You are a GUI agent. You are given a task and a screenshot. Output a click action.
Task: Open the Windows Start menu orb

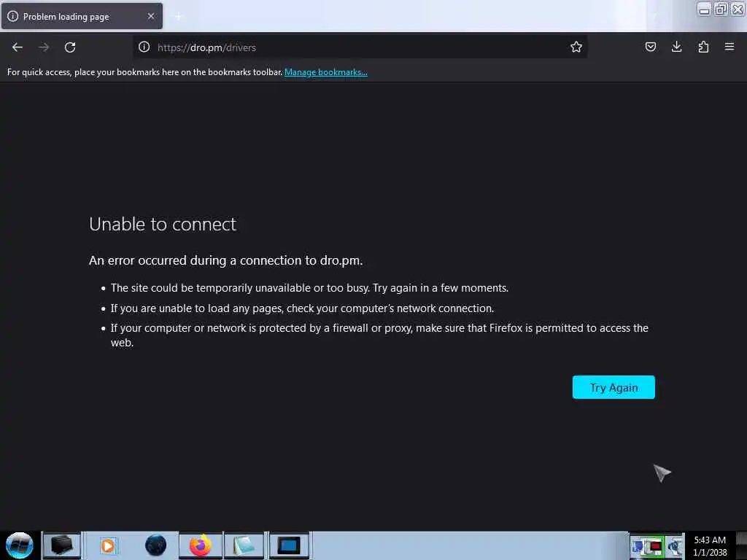point(20,545)
